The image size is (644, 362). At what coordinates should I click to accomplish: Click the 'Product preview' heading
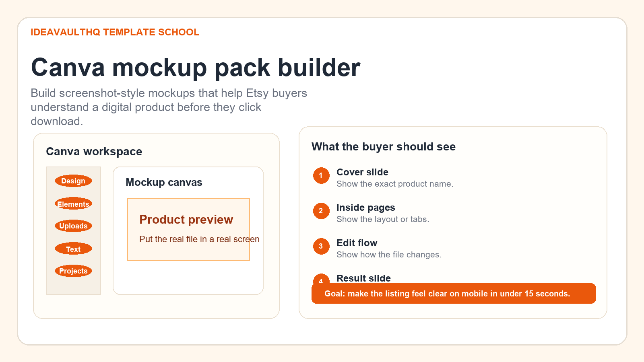tap(186, 220)
